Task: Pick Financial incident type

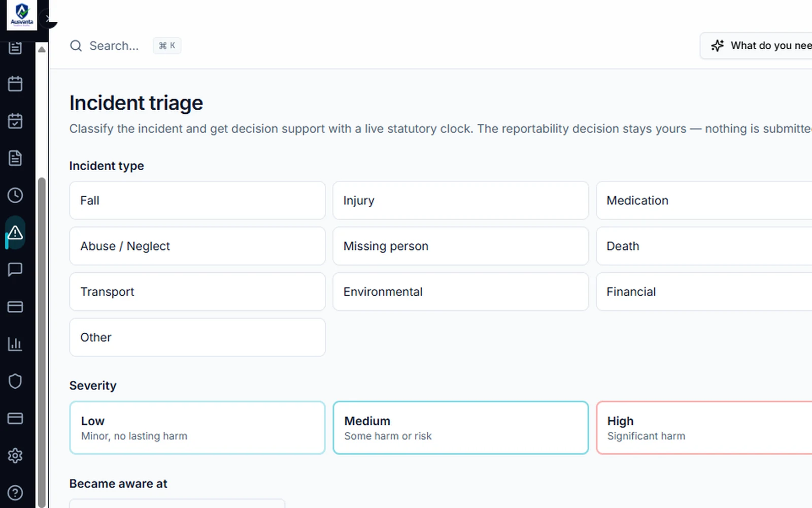Action: pos(704,292)
